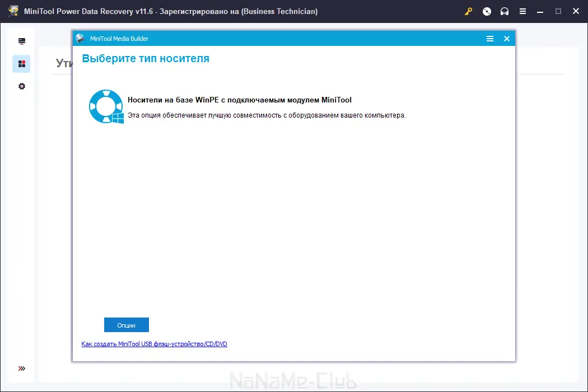Click the support headphones icon

(x=505, y=12)
